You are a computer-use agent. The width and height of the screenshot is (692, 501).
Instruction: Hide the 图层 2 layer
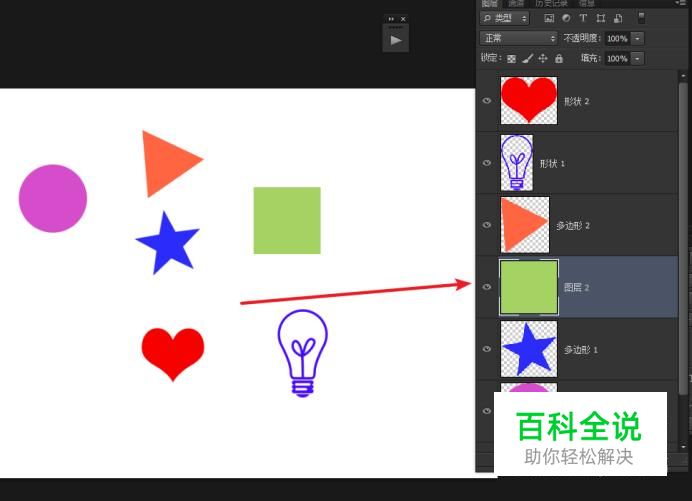(x=487, y=287)
